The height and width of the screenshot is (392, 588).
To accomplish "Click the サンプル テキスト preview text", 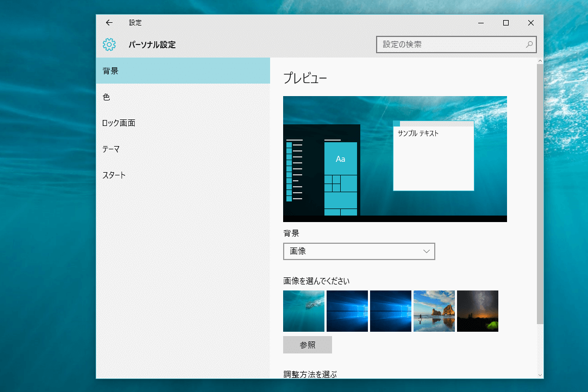I will pyautogui.click(x=418, y=134).
